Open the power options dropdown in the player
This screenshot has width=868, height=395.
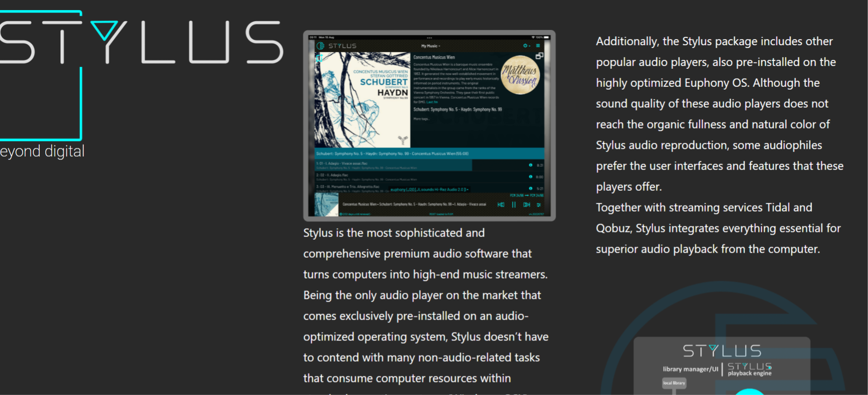click(526, 46)
